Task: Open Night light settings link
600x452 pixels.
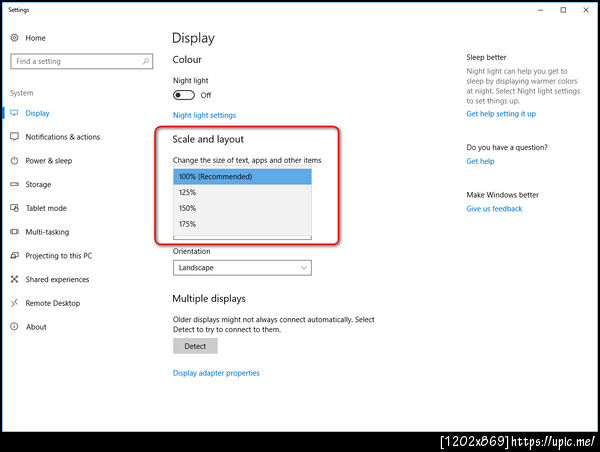Action: click(204, 115)
